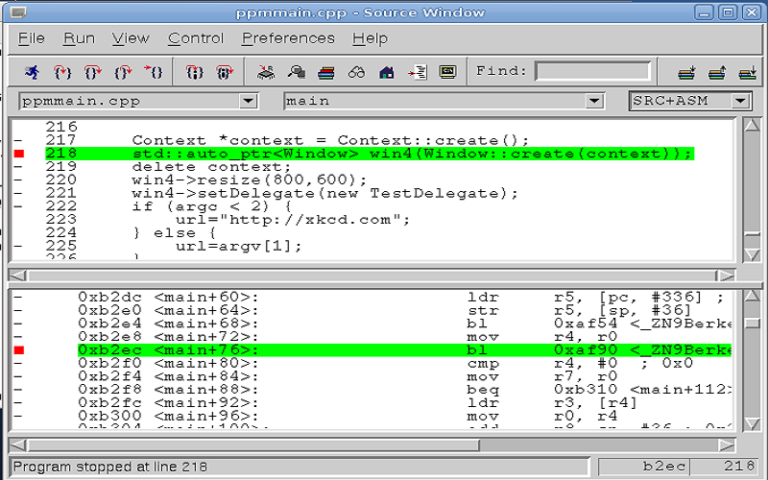Open Watch Expressions via glasses icon
The image size is (768, 480).
coord(356,72)
